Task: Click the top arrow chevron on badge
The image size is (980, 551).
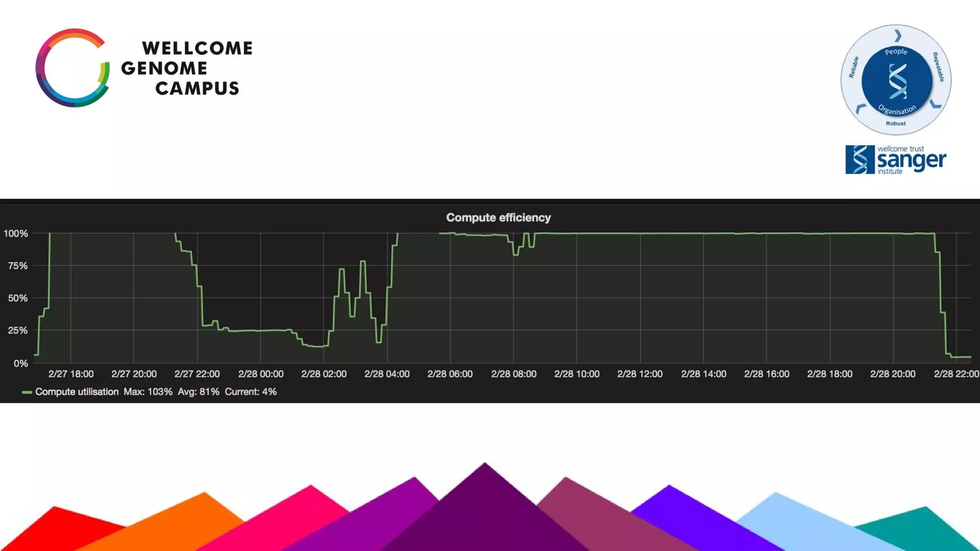Action: click(x=898, y=36)
